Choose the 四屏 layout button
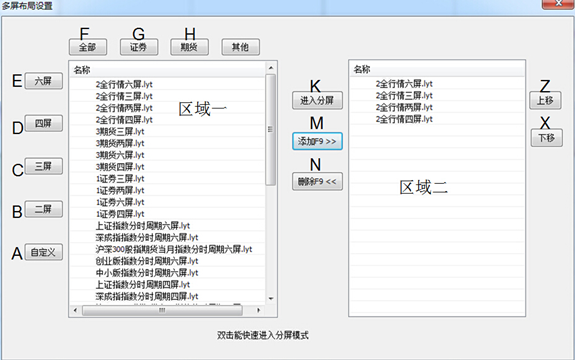The image size is (576, 363). (x=43, y=123)
